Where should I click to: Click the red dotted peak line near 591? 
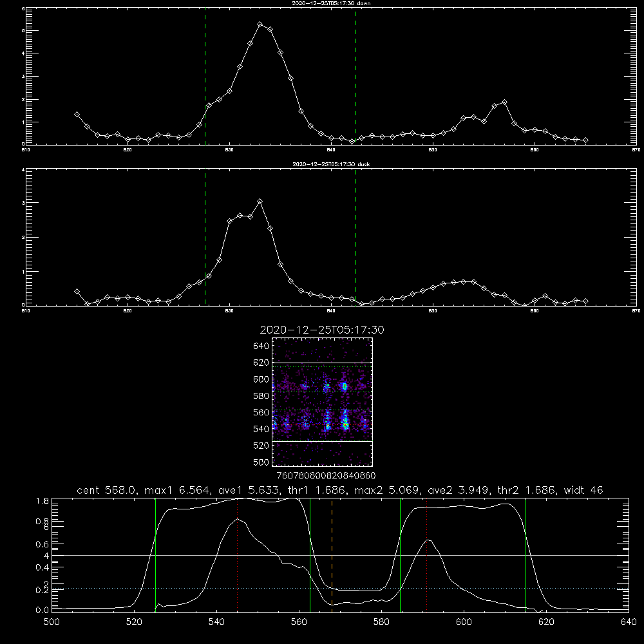click(x=427, y=554)
